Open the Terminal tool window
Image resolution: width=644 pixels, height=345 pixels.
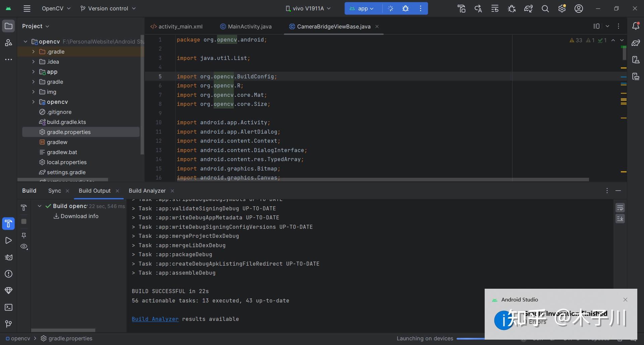[x=8, y=307]
